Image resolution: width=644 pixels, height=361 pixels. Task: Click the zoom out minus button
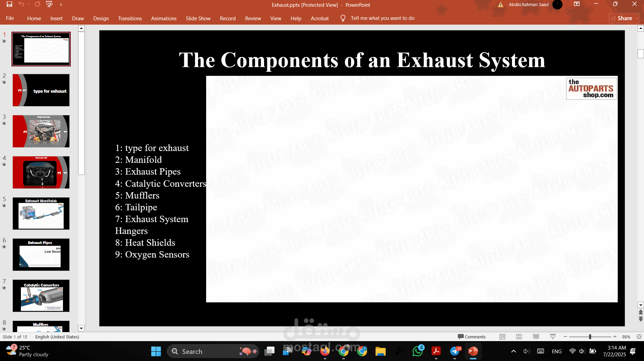tap(566, 337)
